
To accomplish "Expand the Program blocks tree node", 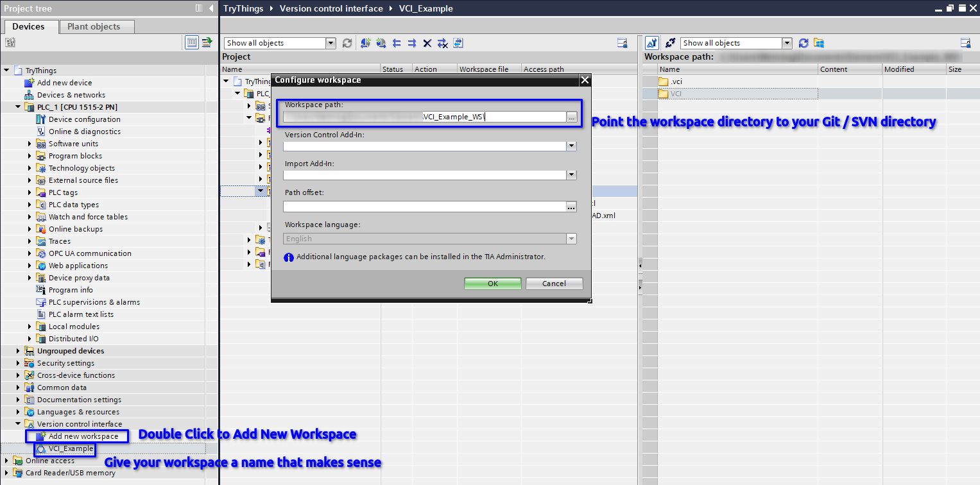I will tap(28, 155).
